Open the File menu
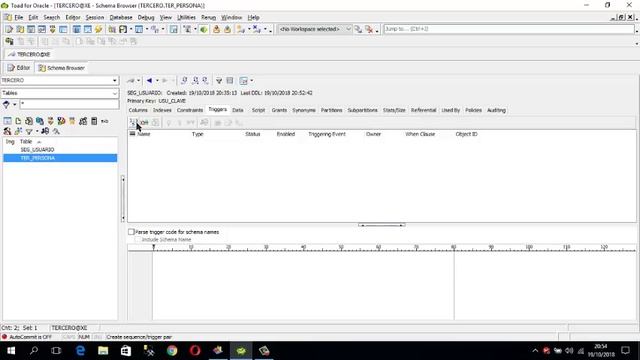The image size is (640, 360). tap(18, 18)
